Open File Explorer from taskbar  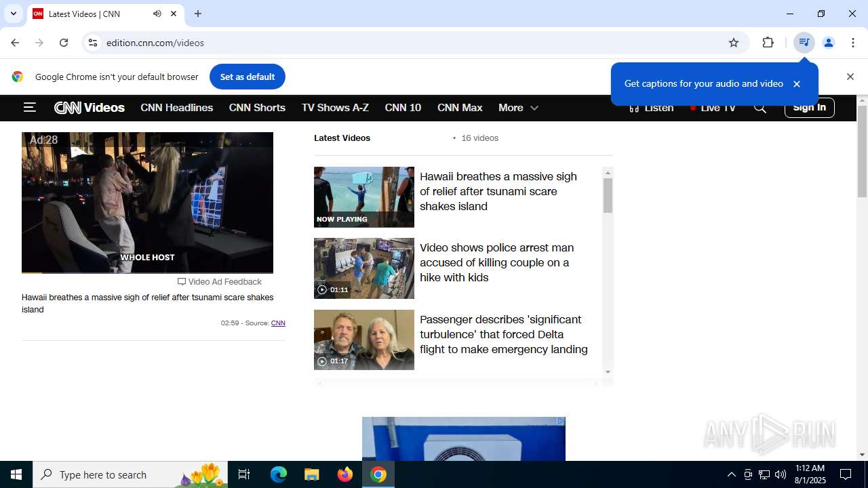pyautogui.click(x=311, y=474)
